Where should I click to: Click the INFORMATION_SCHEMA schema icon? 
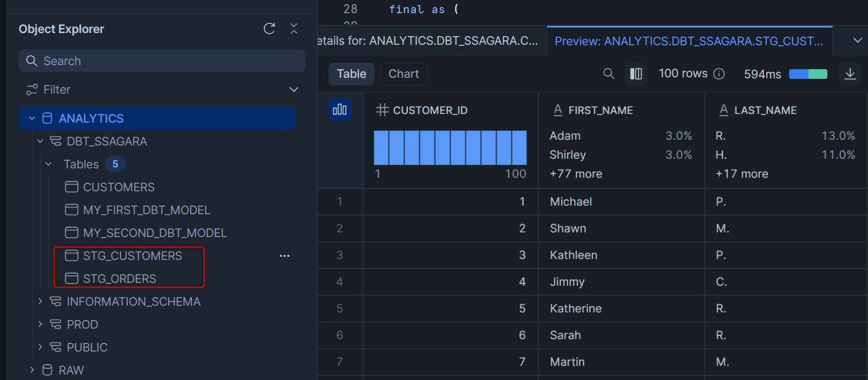click(55, 302)
